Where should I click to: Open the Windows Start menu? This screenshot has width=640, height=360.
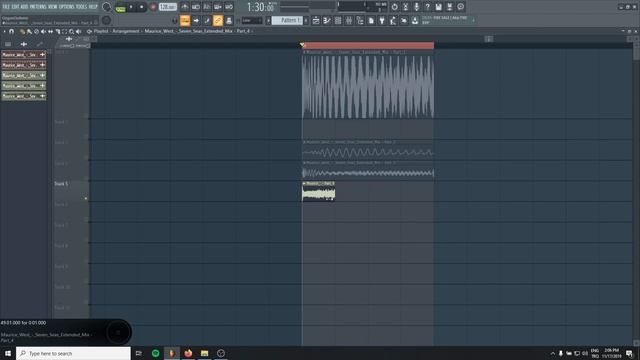coord(8,353)
